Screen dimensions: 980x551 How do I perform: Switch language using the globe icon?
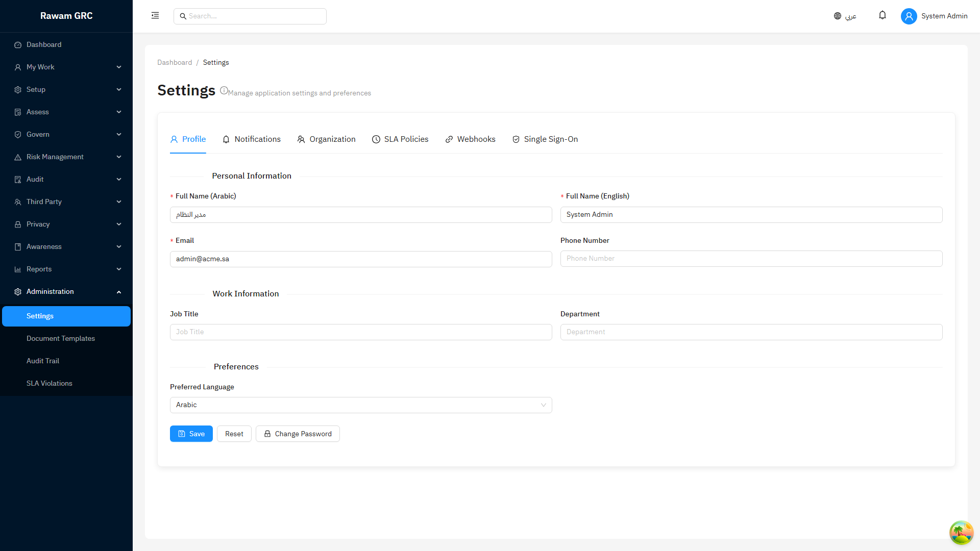click(838, 16)
